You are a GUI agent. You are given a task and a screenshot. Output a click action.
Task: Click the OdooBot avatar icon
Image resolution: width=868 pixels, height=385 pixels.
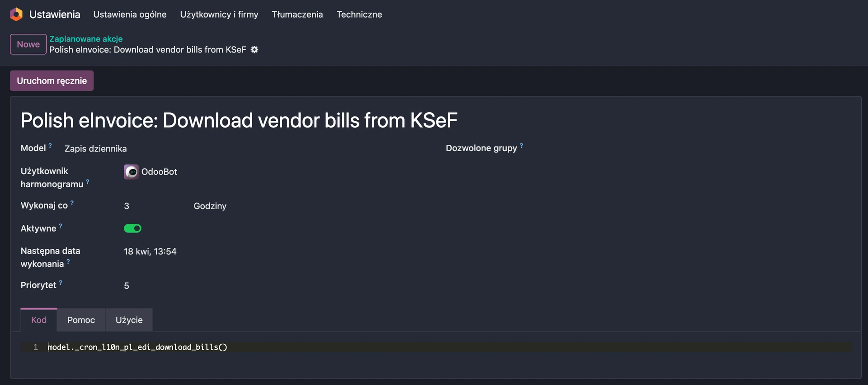point(131,172)
